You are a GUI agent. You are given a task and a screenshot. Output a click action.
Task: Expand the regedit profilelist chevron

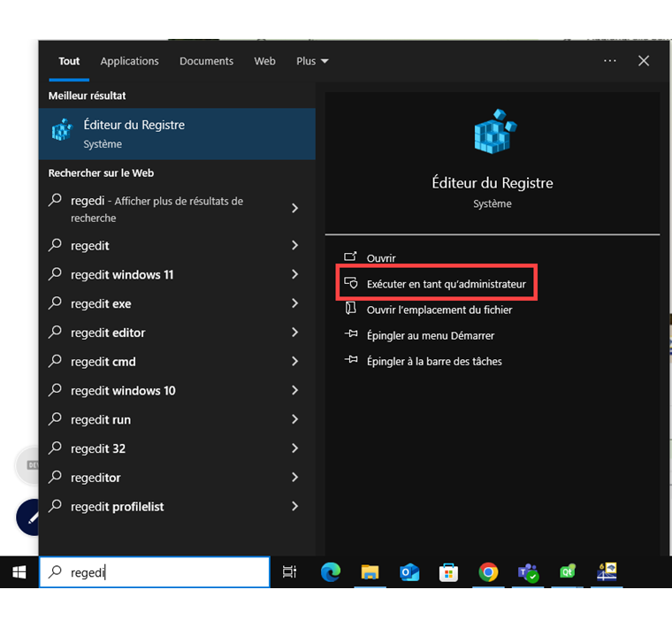pyautogui.click(x=294, y=506)
